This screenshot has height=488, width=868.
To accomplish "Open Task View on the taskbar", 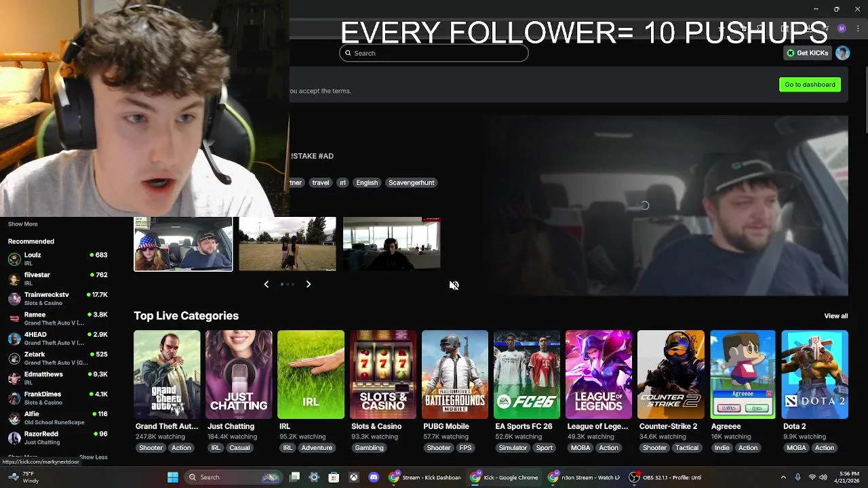I will click(x=294, y=477).
